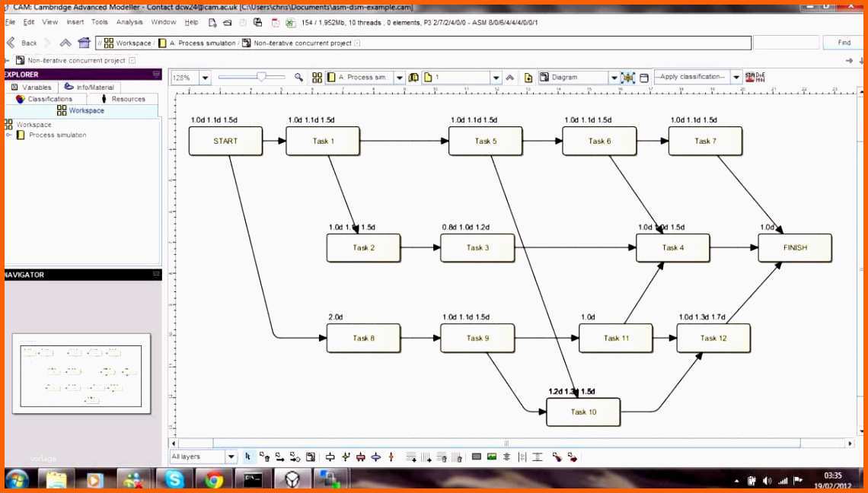Collapse the Navigator panel header control
Image resolution: width=868 pixels, height=493 pixels.
pyautogui.click(x=156, y=274)
